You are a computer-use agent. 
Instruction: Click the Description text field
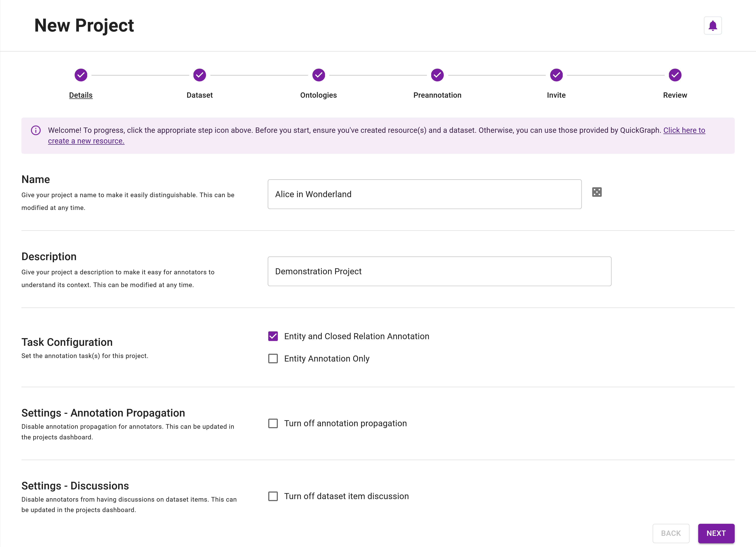point(439,271)
